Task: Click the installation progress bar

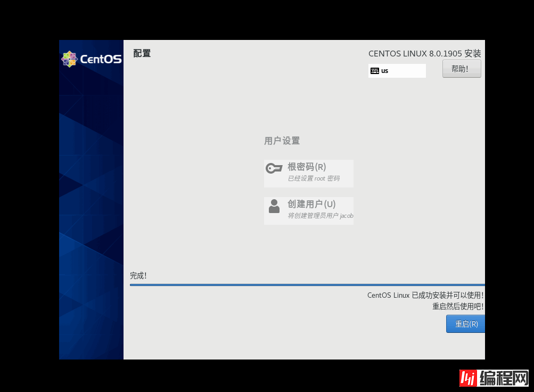Action: (x=307, y=285)
